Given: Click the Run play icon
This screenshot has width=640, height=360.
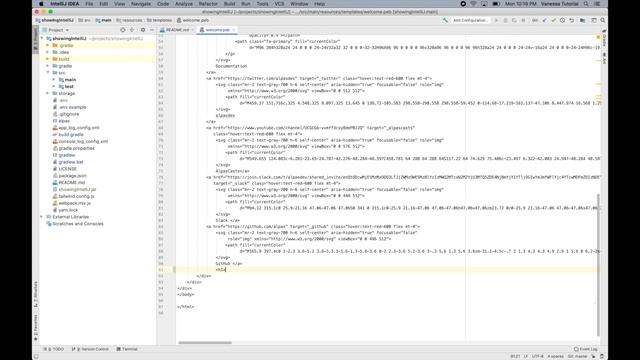Looking at the screenshot, I should 496,20.
